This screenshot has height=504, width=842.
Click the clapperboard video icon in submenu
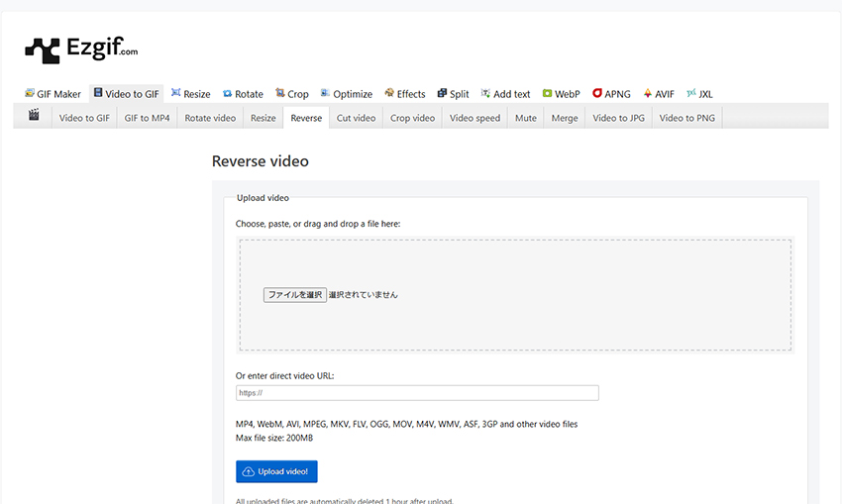point(34,116)
